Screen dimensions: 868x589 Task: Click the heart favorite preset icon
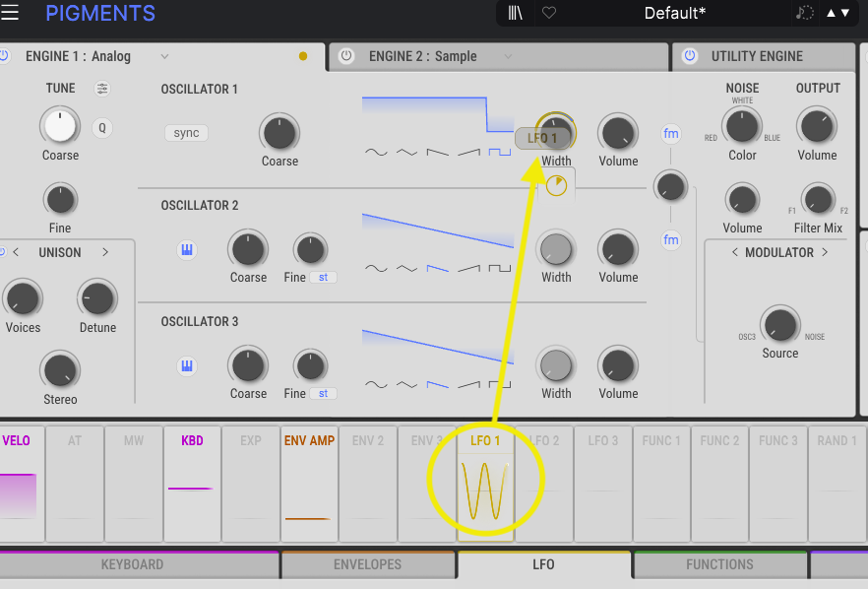tap(549, 13)
